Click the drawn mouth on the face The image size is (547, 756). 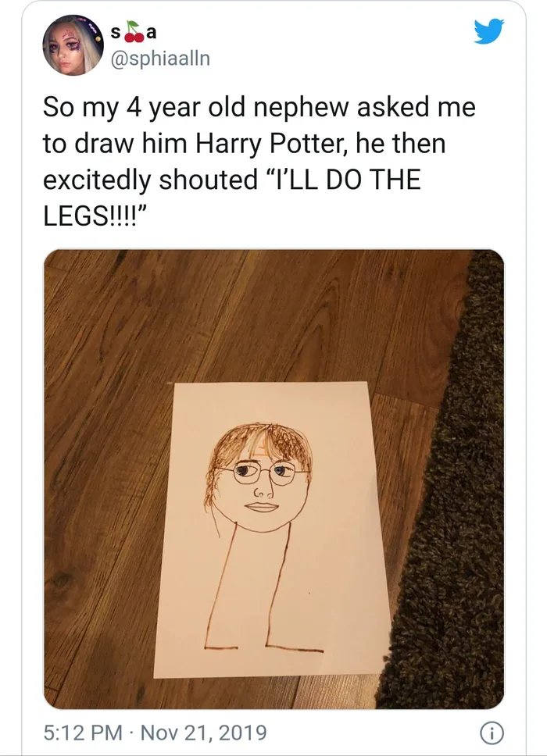click(x=261, y=506)
